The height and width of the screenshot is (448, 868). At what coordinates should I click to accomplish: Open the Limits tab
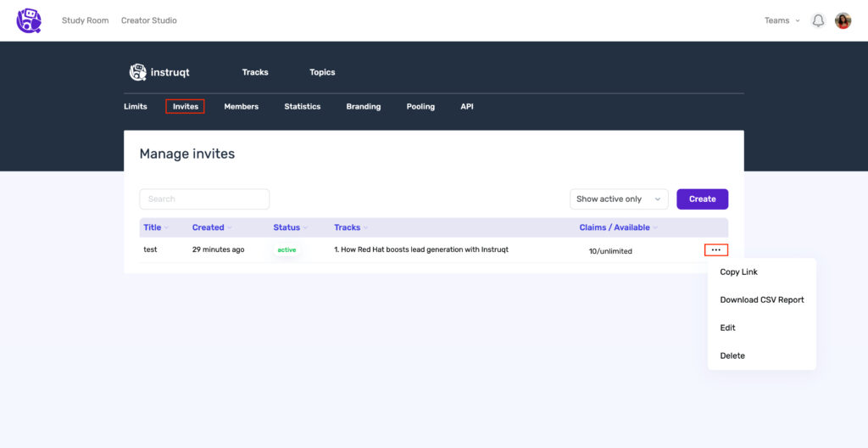tap(136, 106)
